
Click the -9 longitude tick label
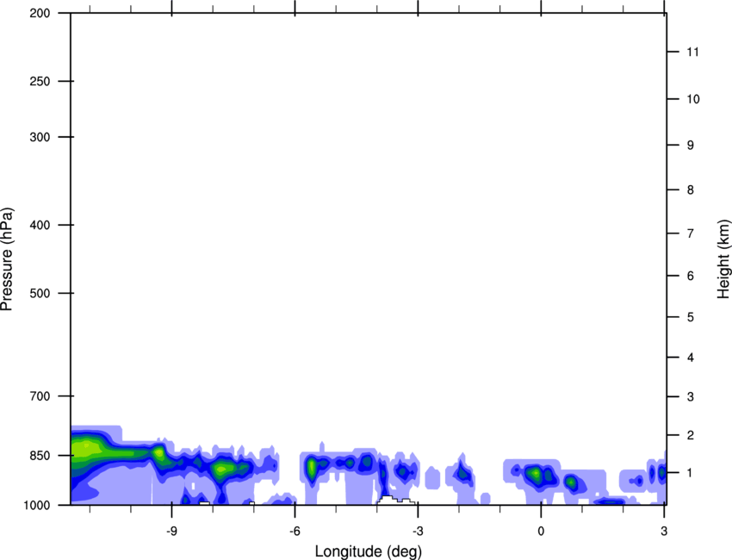coord(171,532)
